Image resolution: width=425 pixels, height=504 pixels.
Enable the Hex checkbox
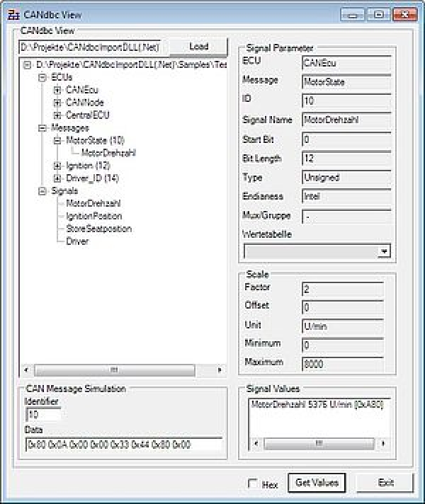coord(253,484)
